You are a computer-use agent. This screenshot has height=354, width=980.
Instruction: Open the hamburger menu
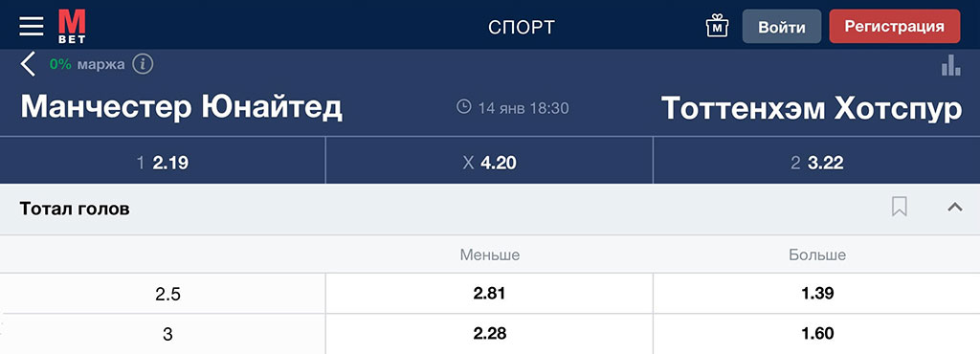32,26
